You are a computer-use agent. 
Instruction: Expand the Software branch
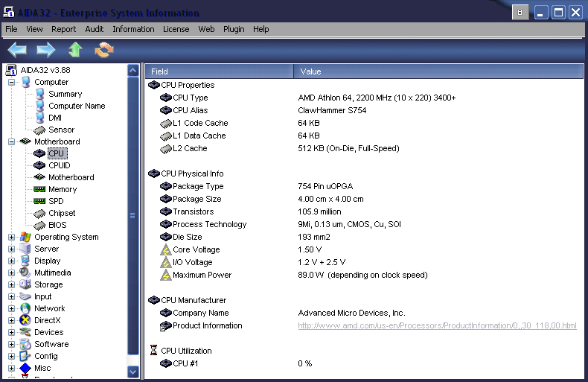(x=12, y=345)
